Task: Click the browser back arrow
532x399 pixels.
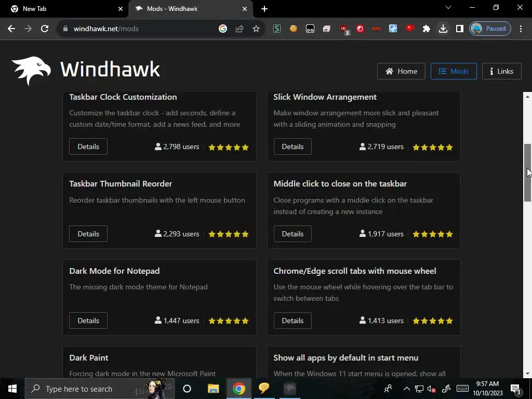Action: [x=11, y=29]
